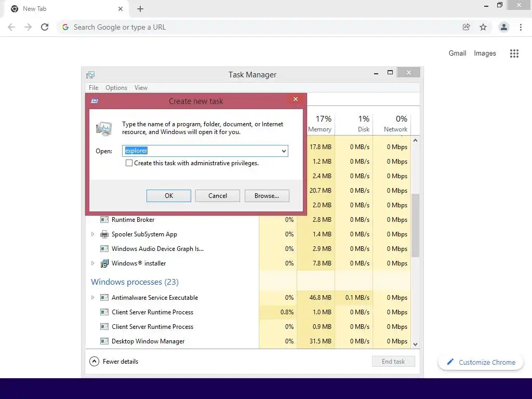Minimize the Task Manager window
The height and width of the screenshot is (399, 532).
(x=376, y=73)
